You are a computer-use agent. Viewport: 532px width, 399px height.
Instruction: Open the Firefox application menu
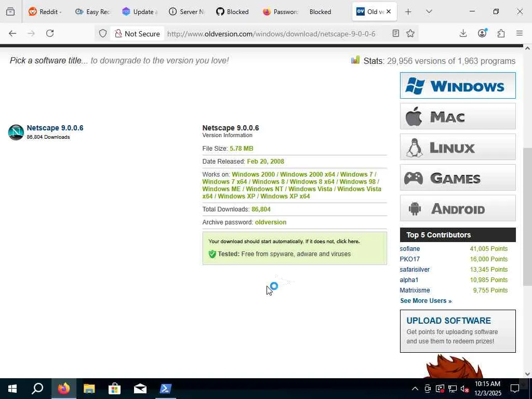pyautogui.click(x=520, y=33)
